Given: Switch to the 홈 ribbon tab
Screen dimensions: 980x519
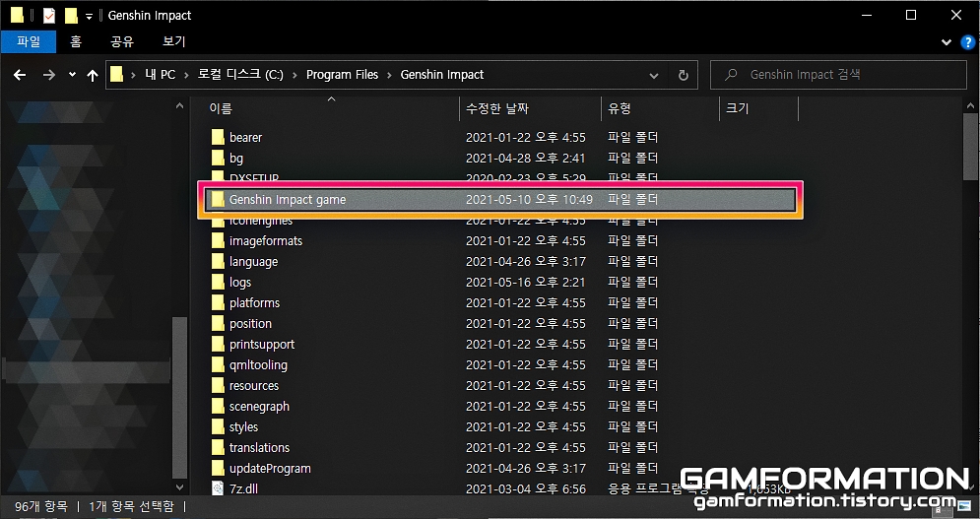Looking at the screenshot, I should (76, 42).
